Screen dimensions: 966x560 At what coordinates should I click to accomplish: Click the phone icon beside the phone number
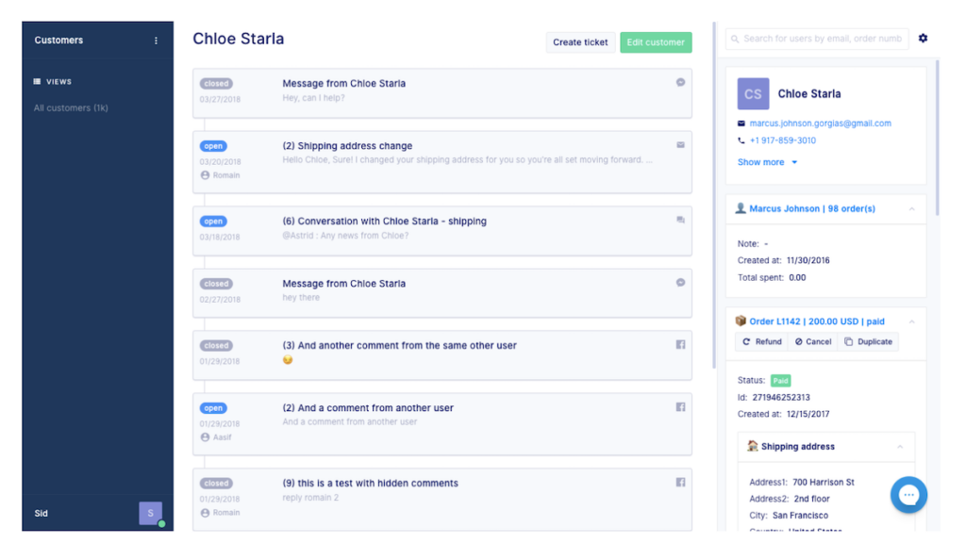(741, 140)
